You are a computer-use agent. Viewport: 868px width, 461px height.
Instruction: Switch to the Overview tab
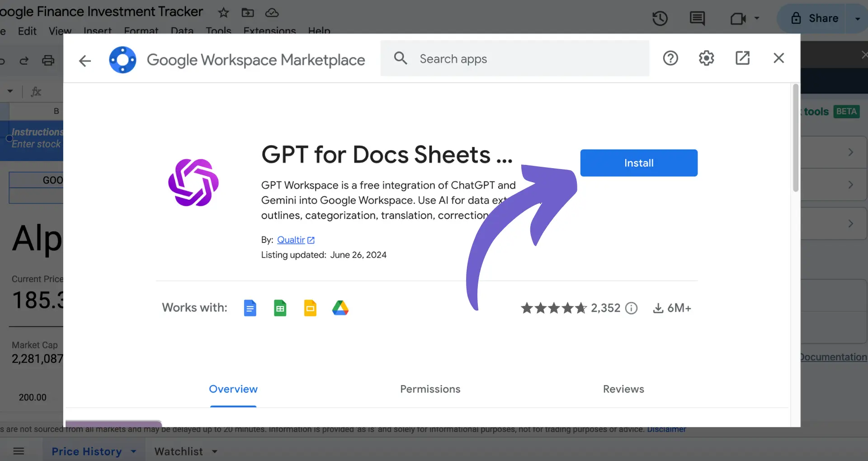coord(233,389)
